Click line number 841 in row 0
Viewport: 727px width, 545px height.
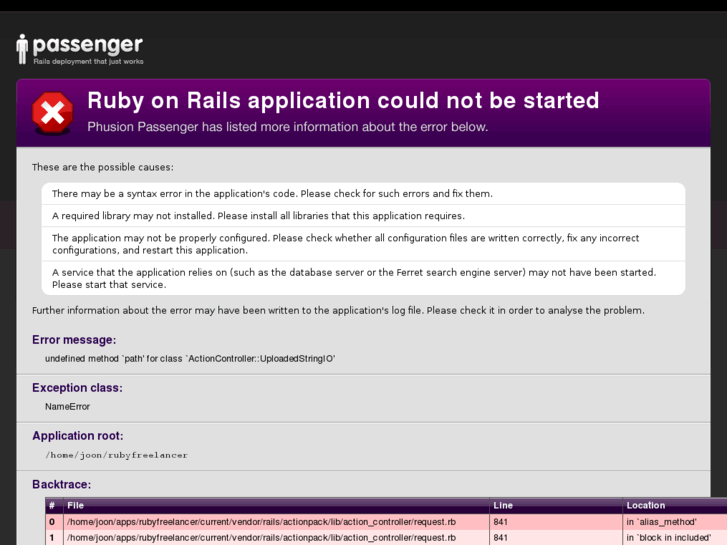(501, 522)
